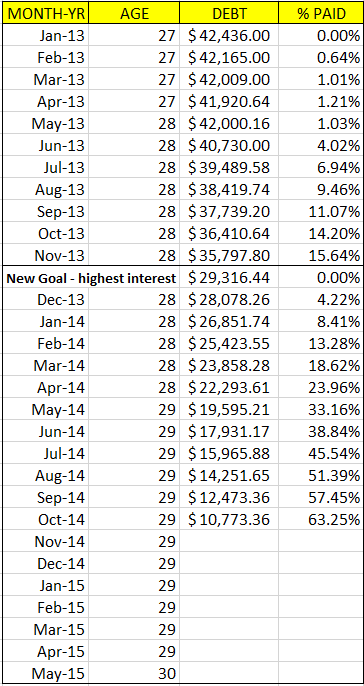The image size is (364, 686).
Task: Select the MONTH-YR header cell
Action: [x=45, y=13]
